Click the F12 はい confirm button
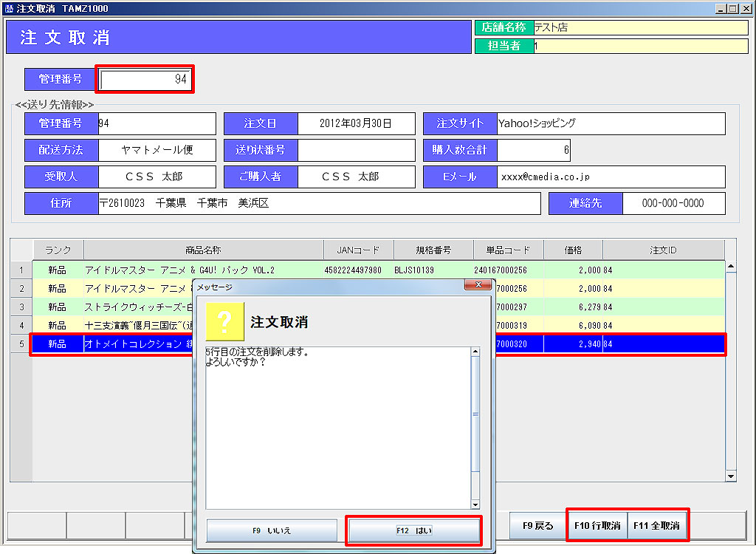This screenshot has height=554, width=756. click(x=413, y=530)
